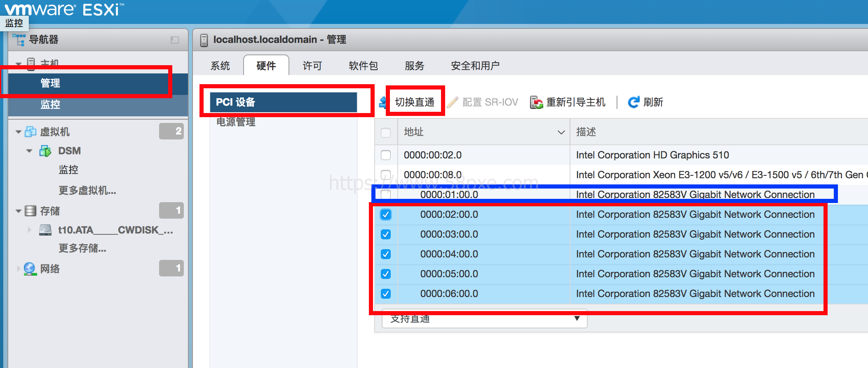Collapse the Storage (存储) tree arrow
The width and height of the screenshot is (868, 368).
(19, 211)
